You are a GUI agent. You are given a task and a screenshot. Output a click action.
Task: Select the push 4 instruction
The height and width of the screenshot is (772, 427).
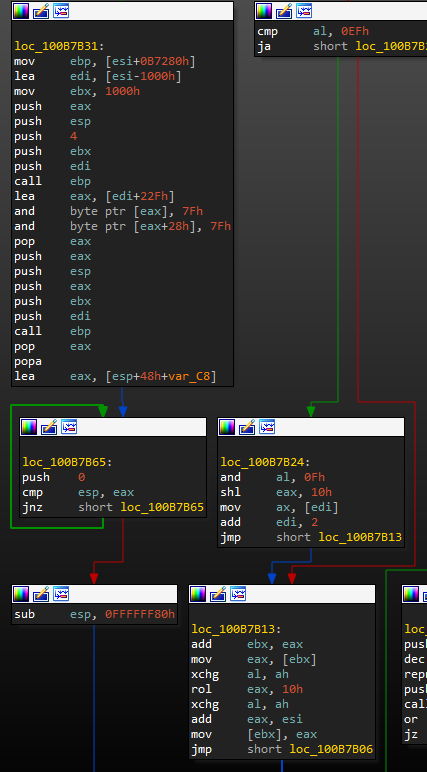46,136
